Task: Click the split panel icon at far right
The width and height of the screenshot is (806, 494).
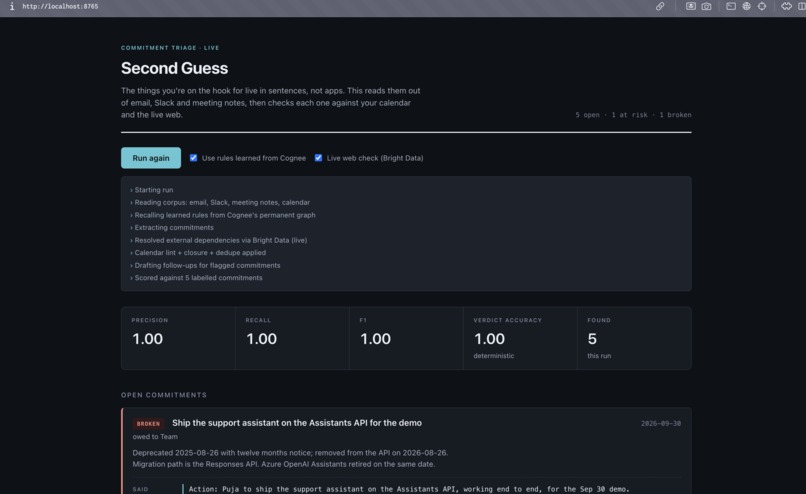Action: [x=801, y=6]
